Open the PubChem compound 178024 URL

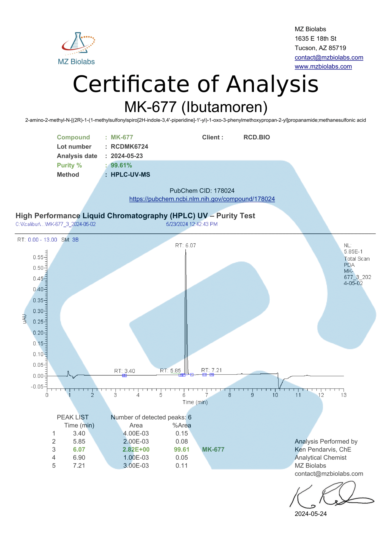click(x=202, y=199)
